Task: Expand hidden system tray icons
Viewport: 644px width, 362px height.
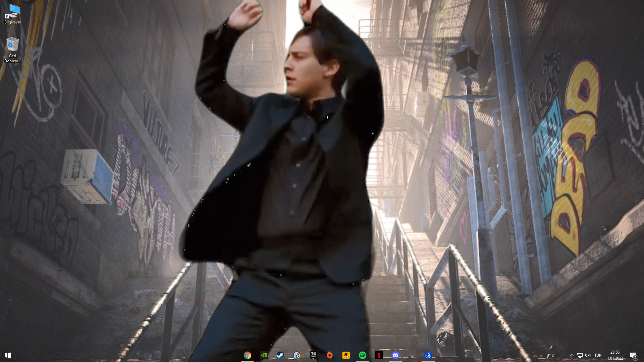Action: tap(572, 355)
